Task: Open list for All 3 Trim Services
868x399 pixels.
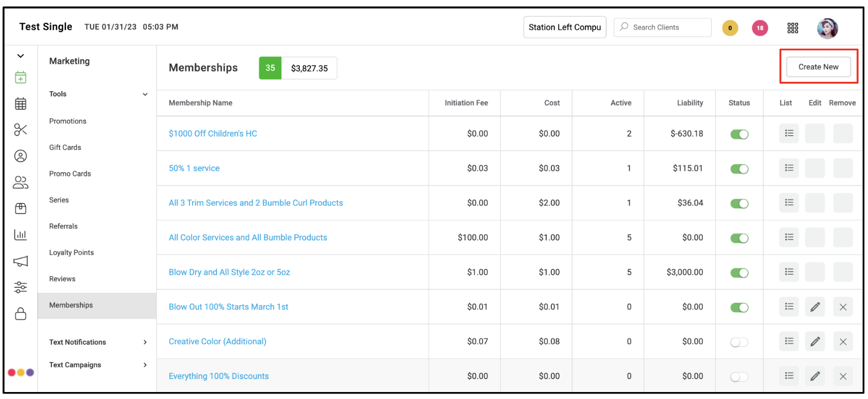Action: [789, 202]
